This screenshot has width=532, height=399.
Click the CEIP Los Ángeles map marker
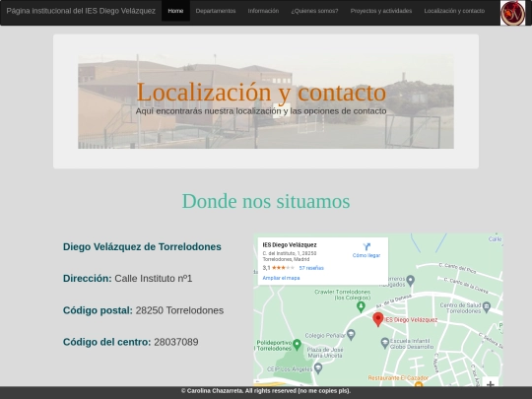(x=318, y=368)
